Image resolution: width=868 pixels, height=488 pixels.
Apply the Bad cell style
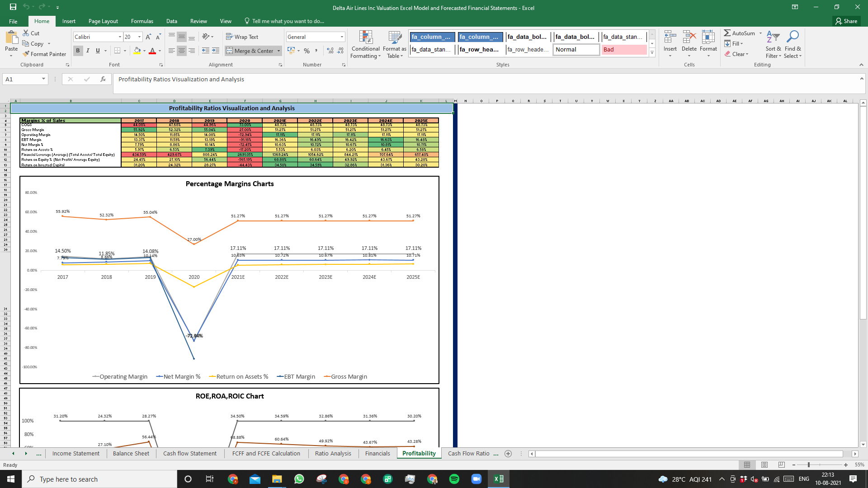[624, 49]
